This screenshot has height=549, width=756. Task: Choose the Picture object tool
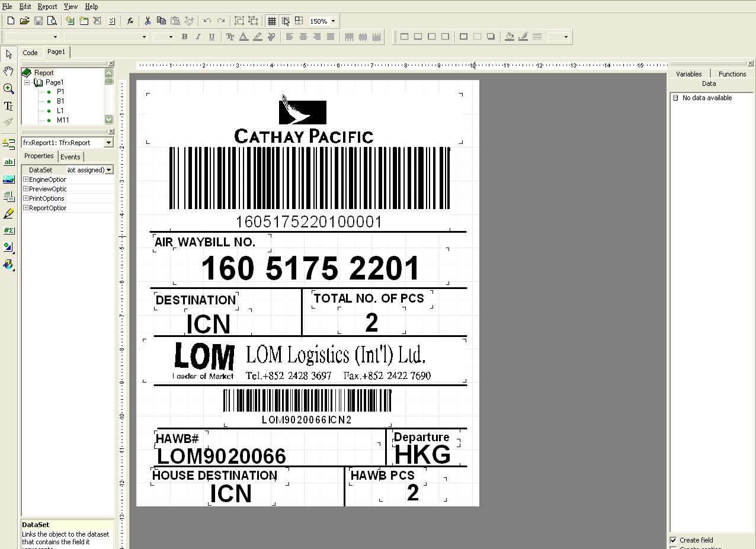pos(8,179)
